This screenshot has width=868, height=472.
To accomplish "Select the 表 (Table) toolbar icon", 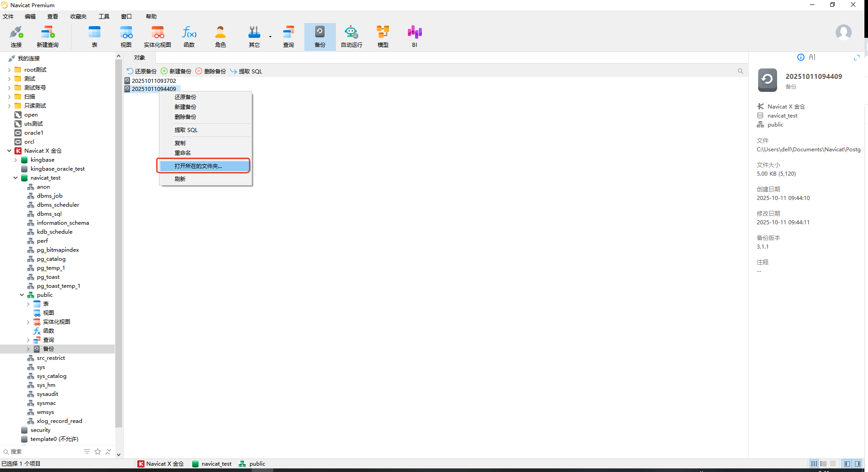I will (x=95, y=36).
